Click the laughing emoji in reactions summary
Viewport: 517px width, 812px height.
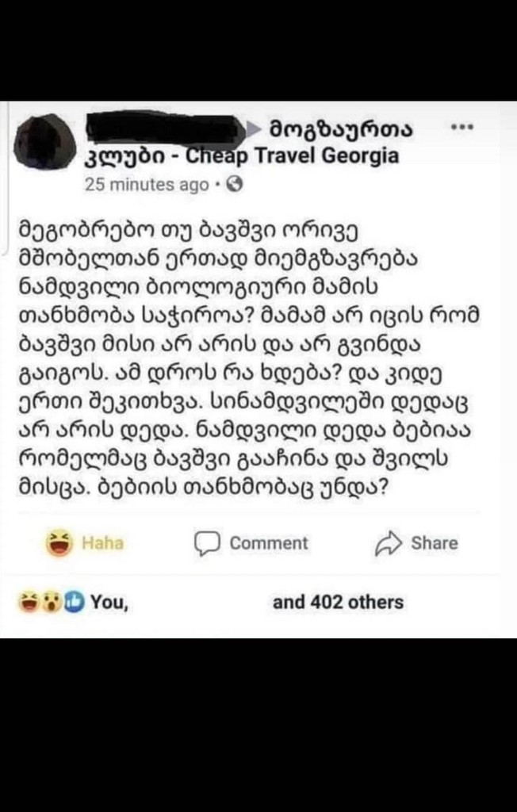pyautogui.click(x=29, y=603)
